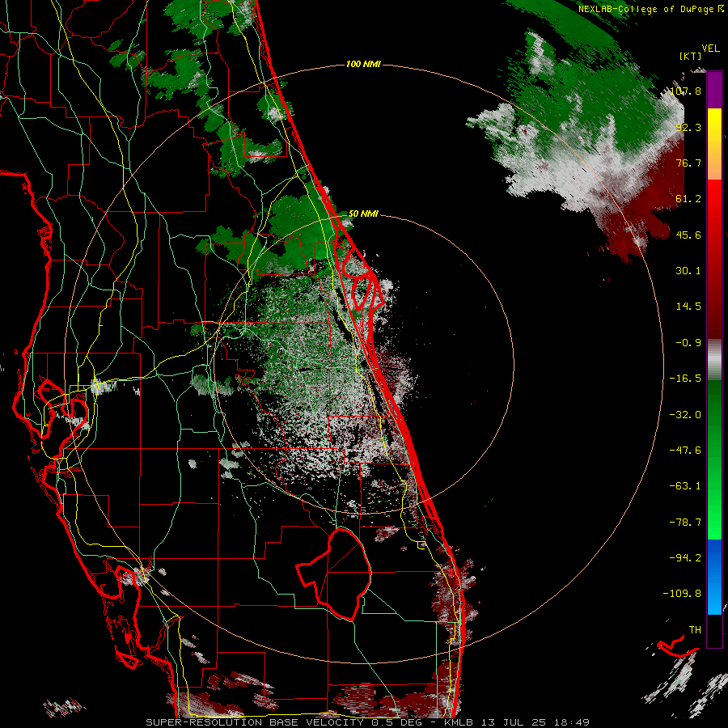Select the purple segment of the color bar
Viewport: 728px width, 728px height.
714,90
